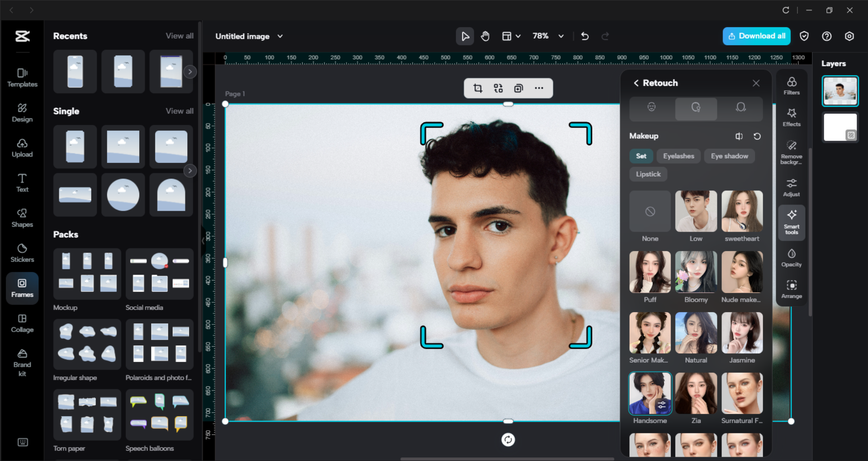Open the Untitled image title menu
The width and height of the screenshot is (868, 461).
point(280,36)
